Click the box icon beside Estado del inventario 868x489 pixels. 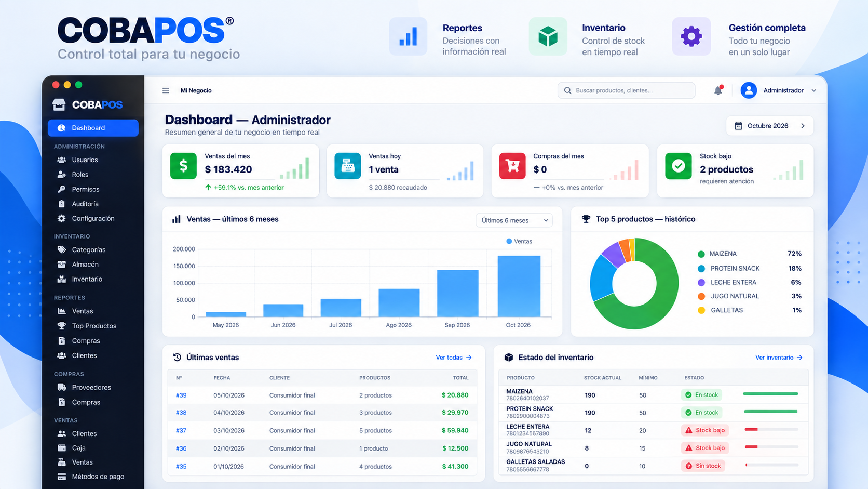click(509, 358)
